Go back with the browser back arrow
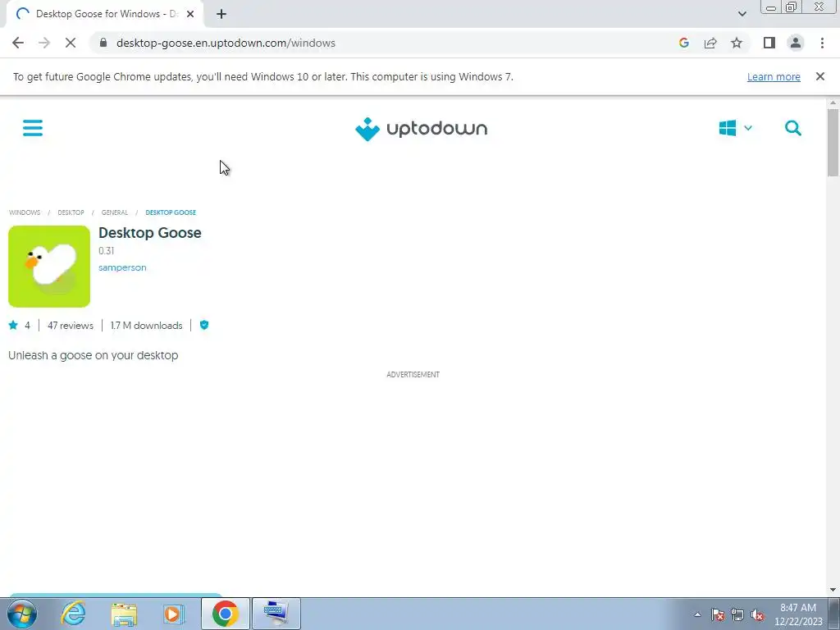The height and width of the screenshot is (630, 840). coord(18,43)
